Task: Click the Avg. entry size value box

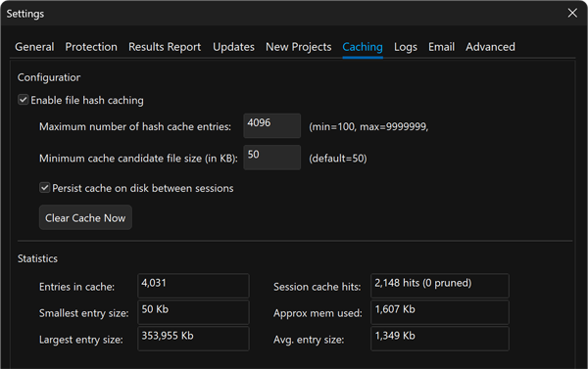Action: 440,339
